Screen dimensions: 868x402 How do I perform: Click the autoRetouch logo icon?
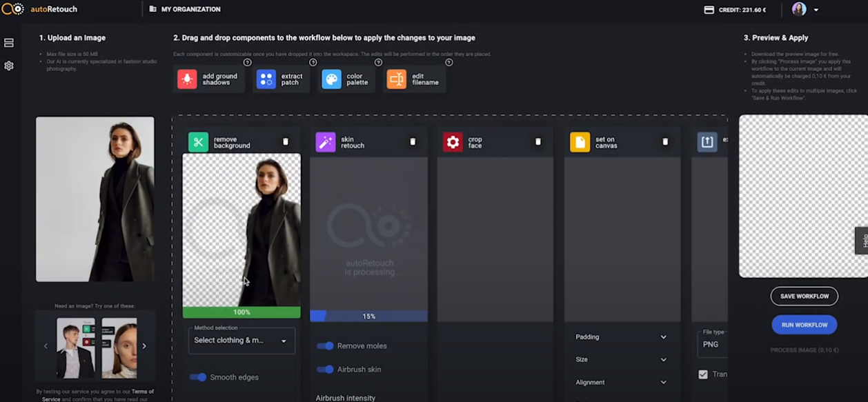pyautogui.click(x=13, y=9)
